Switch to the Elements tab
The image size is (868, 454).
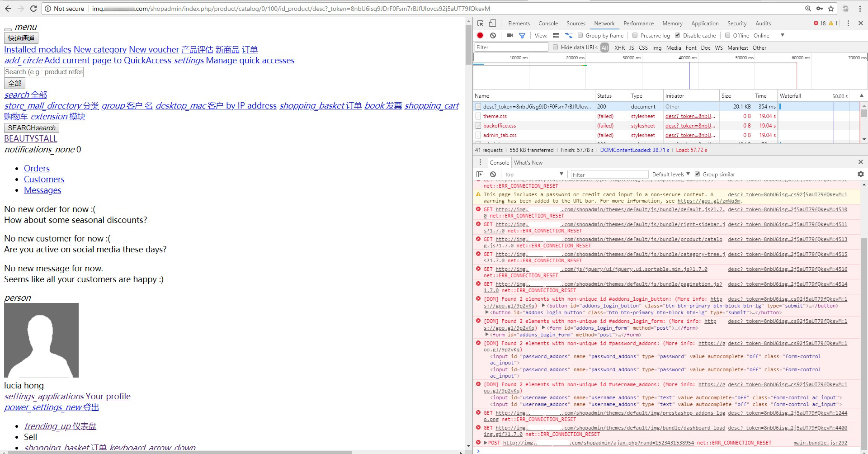click(x=519, y=24)
